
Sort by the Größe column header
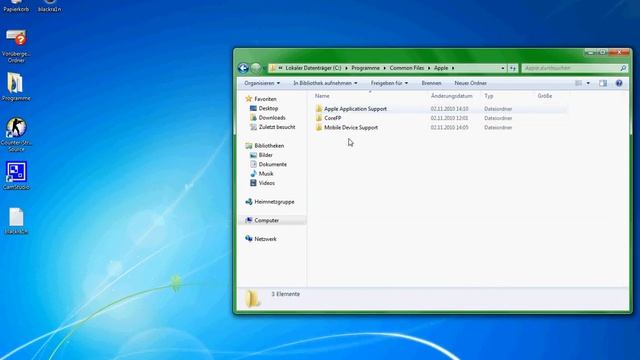click(544, 96)
